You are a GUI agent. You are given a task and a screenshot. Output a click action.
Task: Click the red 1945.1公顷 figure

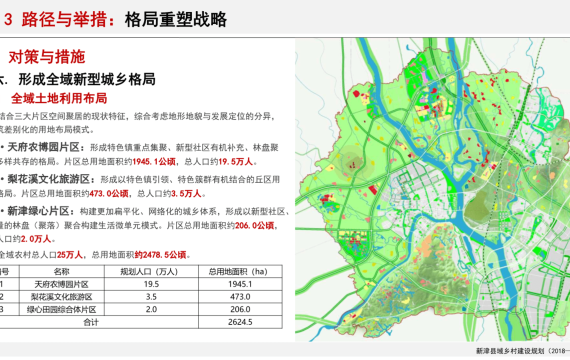point(154,161)
